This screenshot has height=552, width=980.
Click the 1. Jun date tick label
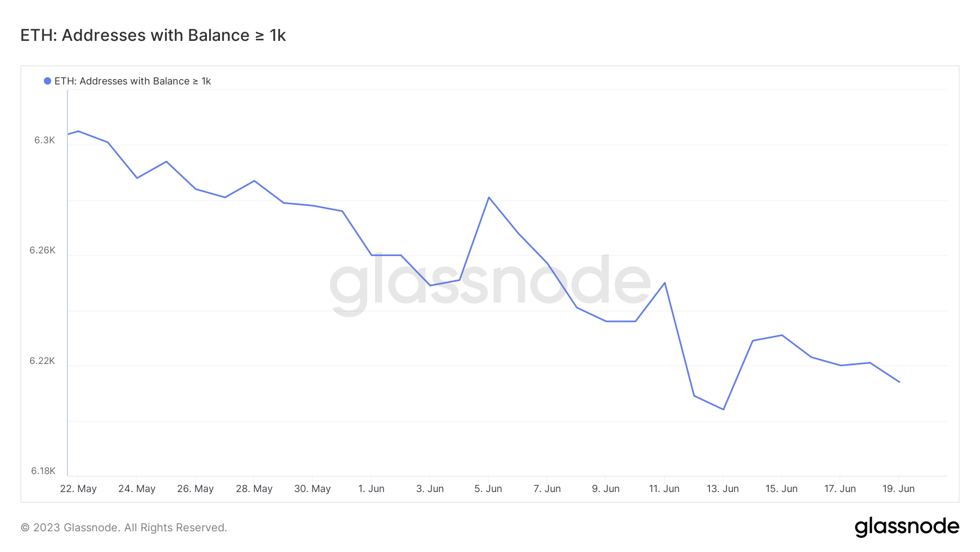pyautogui.click(x=371, y=489)
